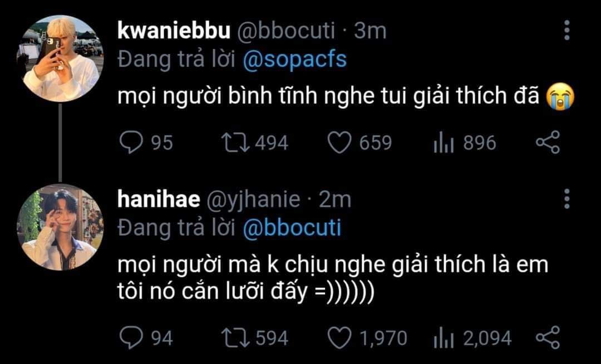601x364 pixels.
Task: Share kwaniebbu's tweet
Action: click(547, 143)
